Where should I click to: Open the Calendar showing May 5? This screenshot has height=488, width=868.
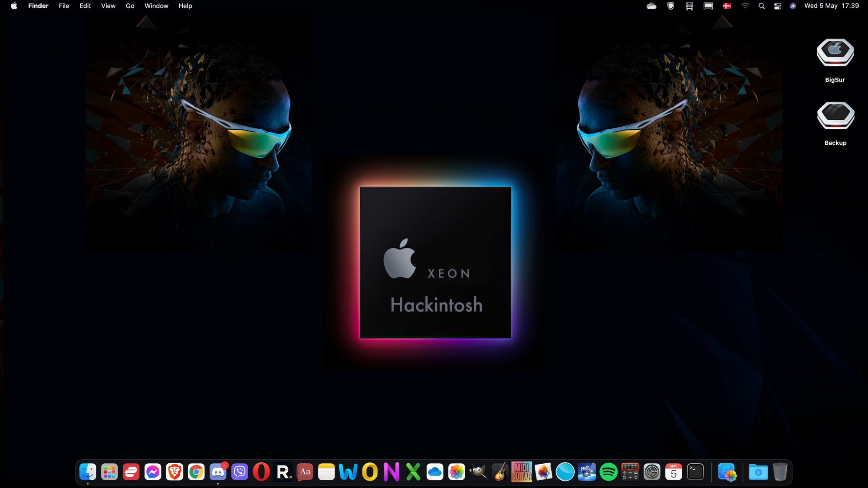(x=674, y=472)
